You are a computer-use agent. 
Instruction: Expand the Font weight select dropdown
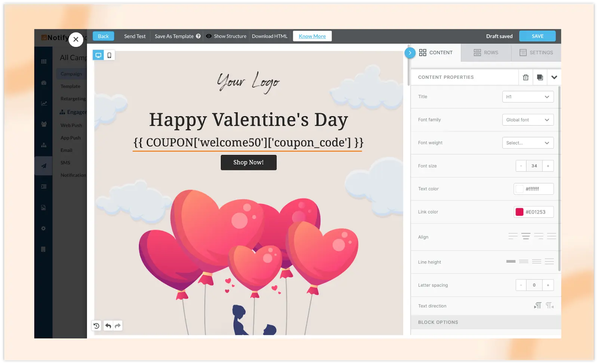[528, 143]
